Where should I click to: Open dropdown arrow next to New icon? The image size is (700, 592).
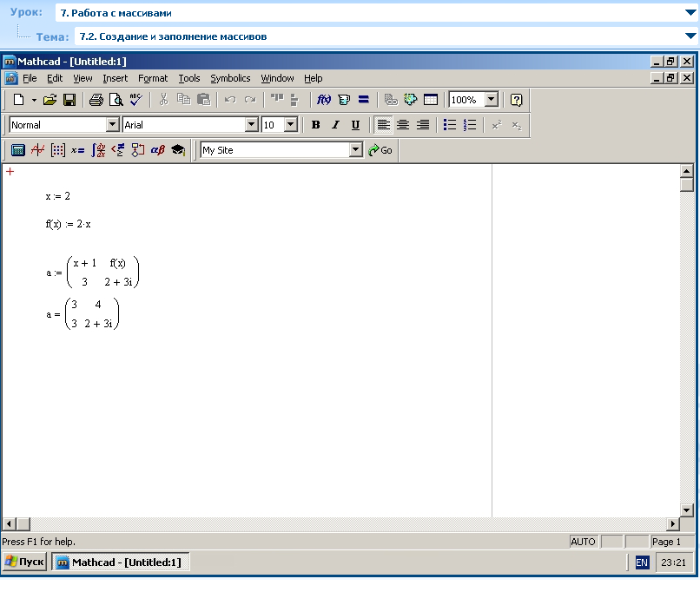[34, 100]
